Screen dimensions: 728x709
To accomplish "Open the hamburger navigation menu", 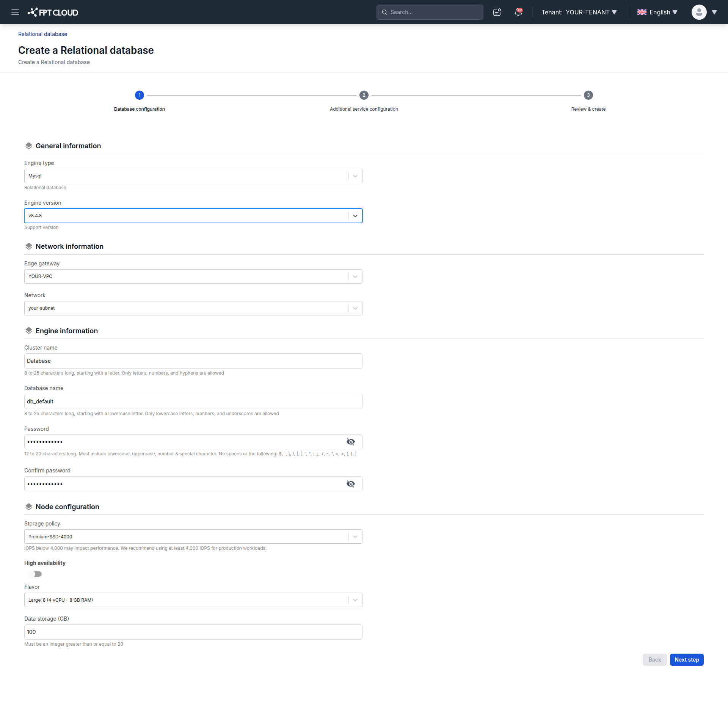I will 15,12.
